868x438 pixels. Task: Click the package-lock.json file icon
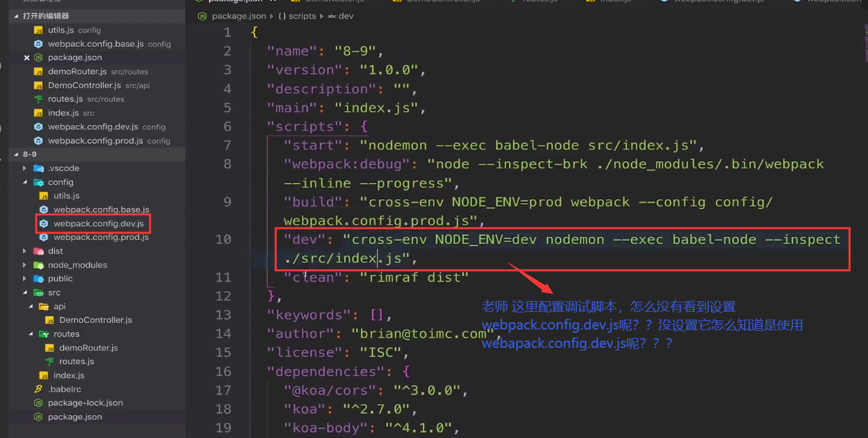[38, 403]
